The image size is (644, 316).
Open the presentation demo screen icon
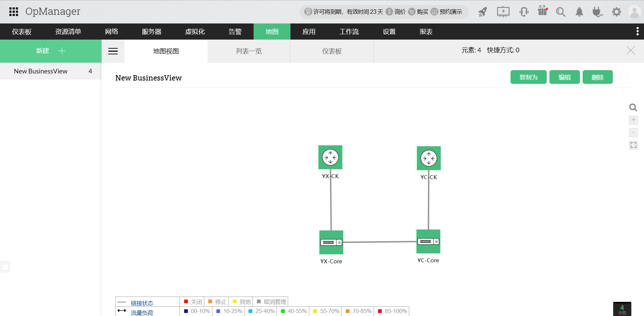click(x=503, y=12)
